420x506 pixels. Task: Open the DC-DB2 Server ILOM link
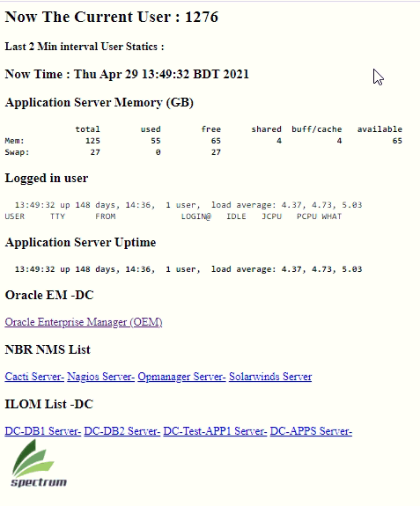[122, 431]
